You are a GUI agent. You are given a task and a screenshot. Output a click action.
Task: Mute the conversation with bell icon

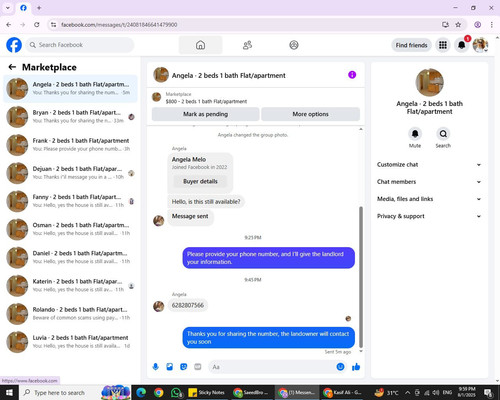click(415, 134)
